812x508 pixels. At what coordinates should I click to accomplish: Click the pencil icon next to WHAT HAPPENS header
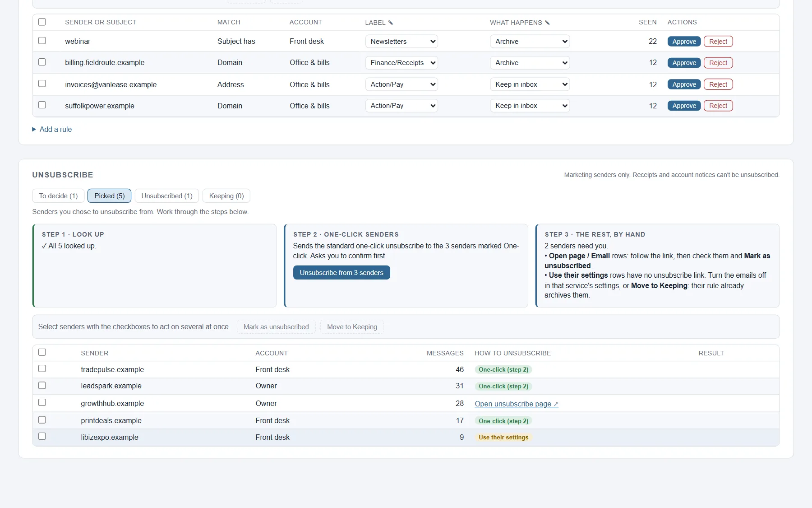point(547,23)
